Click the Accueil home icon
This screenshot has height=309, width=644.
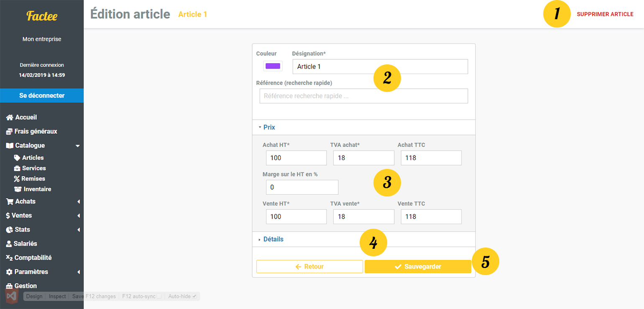point(10,117)
